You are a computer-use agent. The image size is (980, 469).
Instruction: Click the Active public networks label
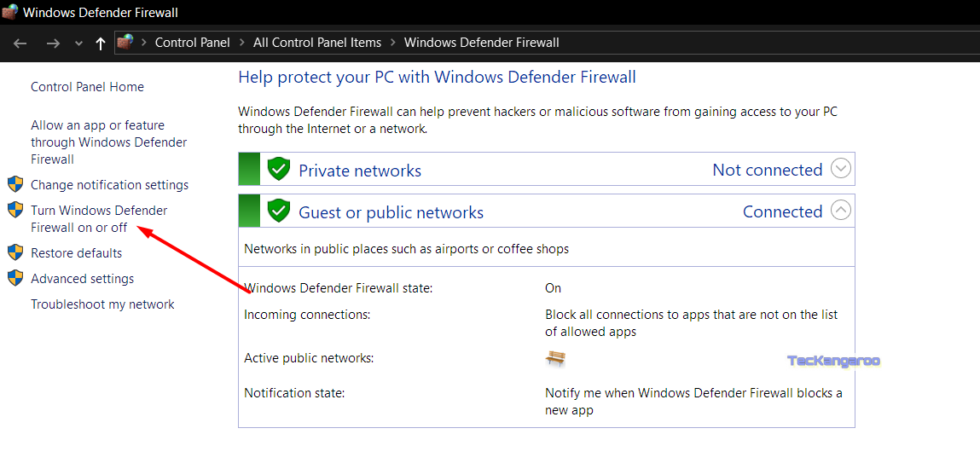pyautogui.click(x=309, y=358)
